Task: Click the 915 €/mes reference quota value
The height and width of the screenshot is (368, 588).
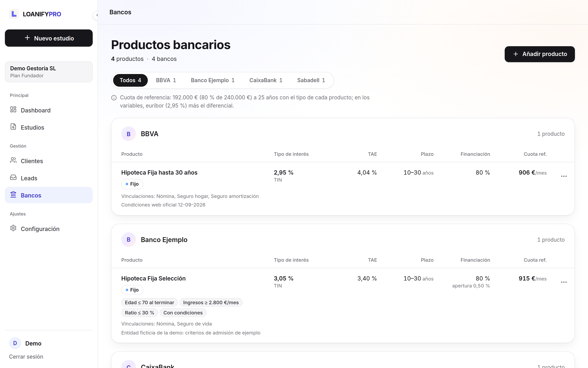Action: tap(533, 278)
